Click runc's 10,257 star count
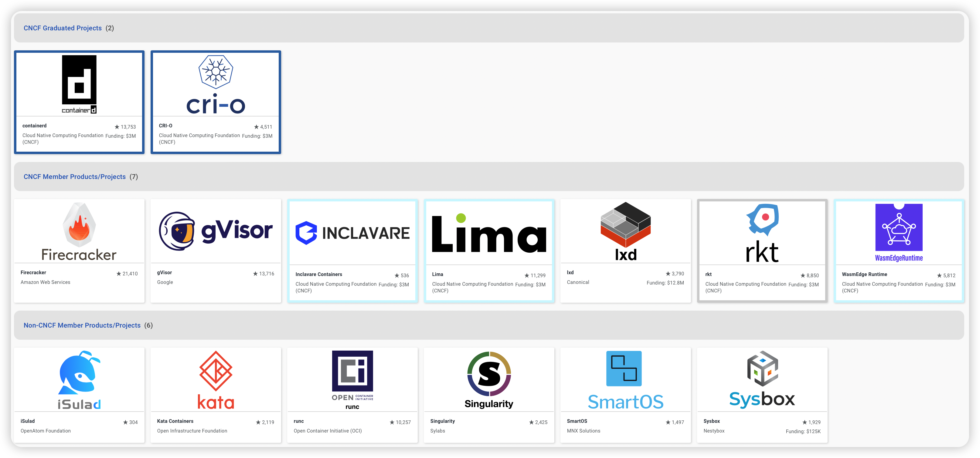The width and height of the screenshot is (980, 458). pyautogui.click(x=400, y=422)
